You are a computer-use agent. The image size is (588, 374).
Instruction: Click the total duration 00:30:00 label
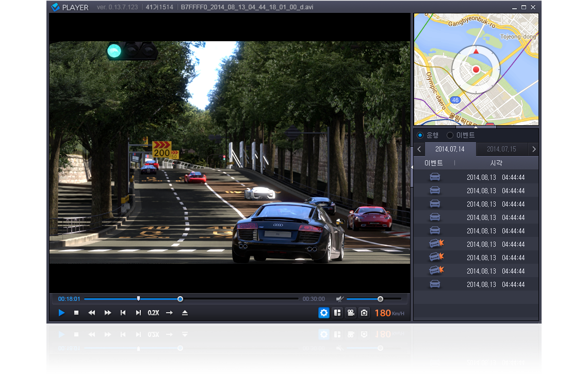[x=314, y=299]
